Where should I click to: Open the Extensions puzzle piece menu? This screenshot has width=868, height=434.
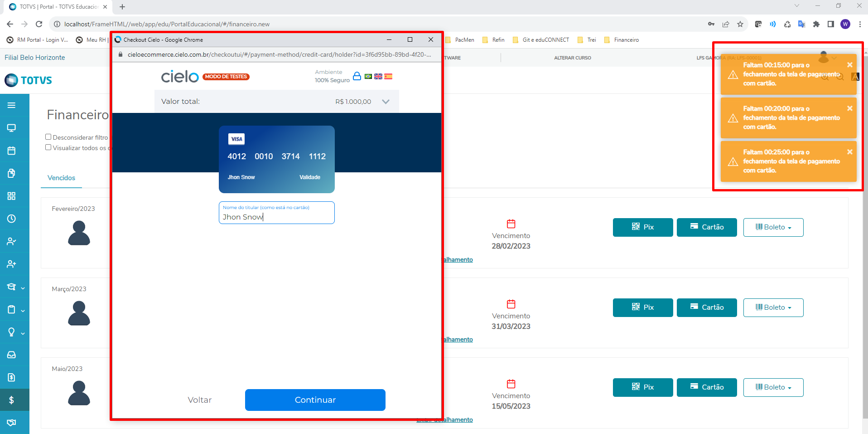coord(816,24)
